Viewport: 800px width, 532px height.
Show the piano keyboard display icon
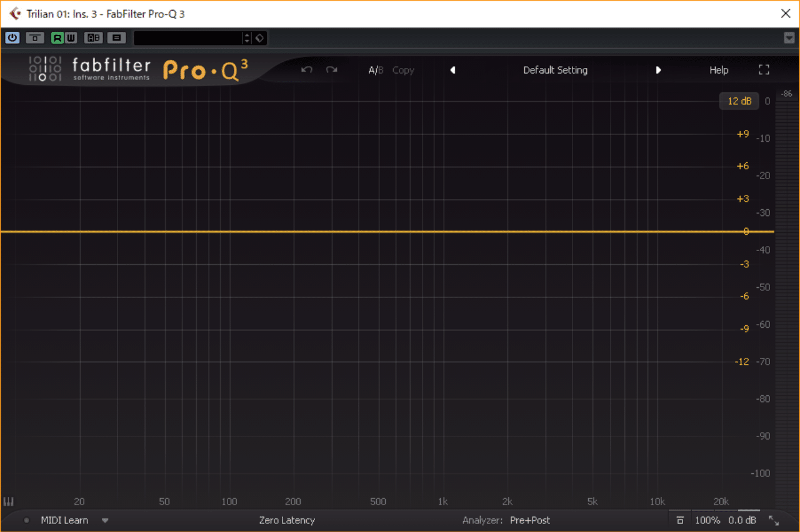pos(9,501)
